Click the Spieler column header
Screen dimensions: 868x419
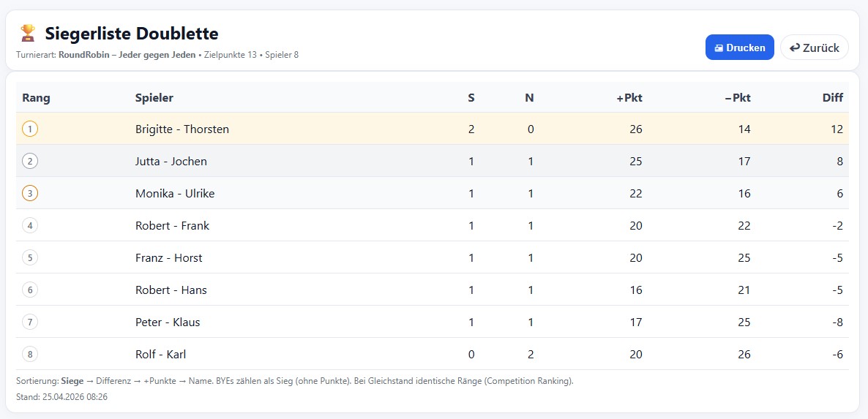click(154, 98)
